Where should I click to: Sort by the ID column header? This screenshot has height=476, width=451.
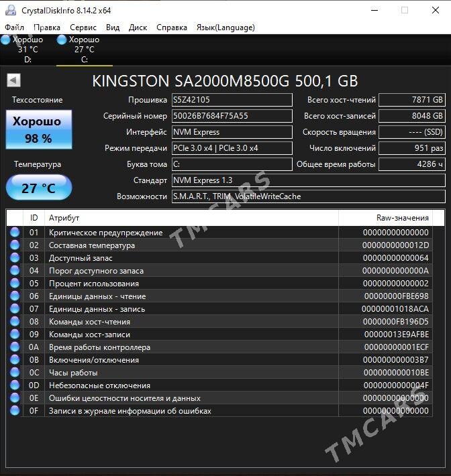point(34,218)
